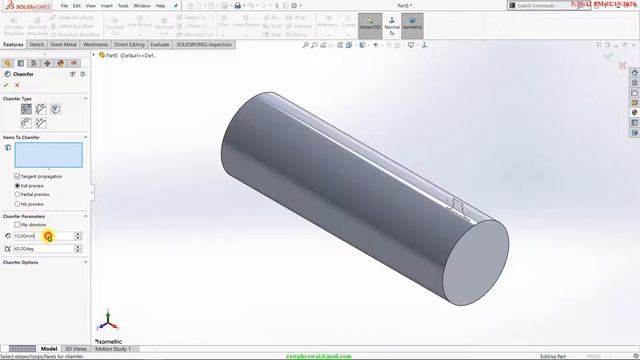Screen dimensions: 640x360
Task: Click the pin icon next to Help menu
Action: pyautogui.click(x=176, y=6)
